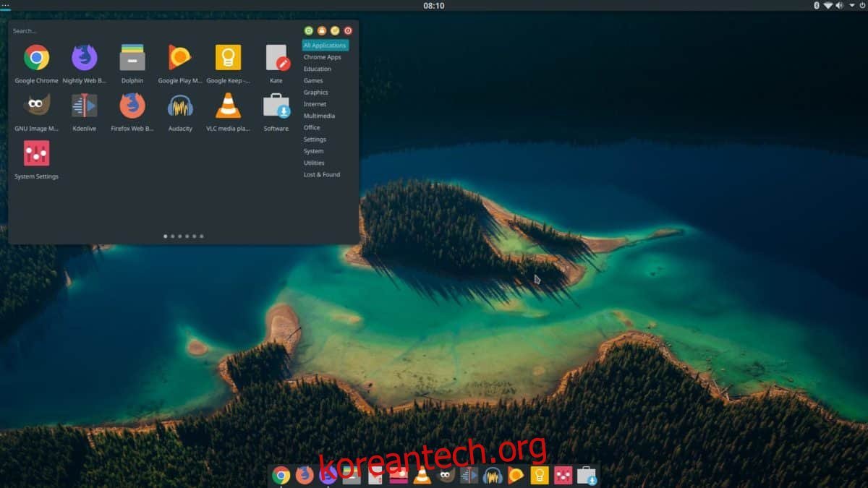Open GIMP from the bottom dock
The image size is (868, 488).
445,475
